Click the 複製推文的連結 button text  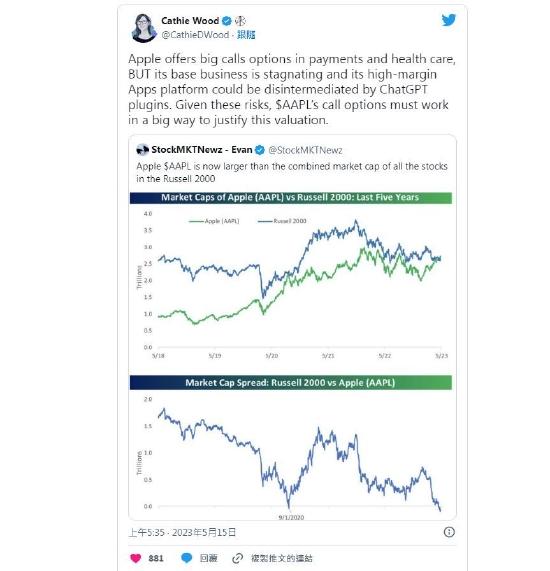click(282, 558)
